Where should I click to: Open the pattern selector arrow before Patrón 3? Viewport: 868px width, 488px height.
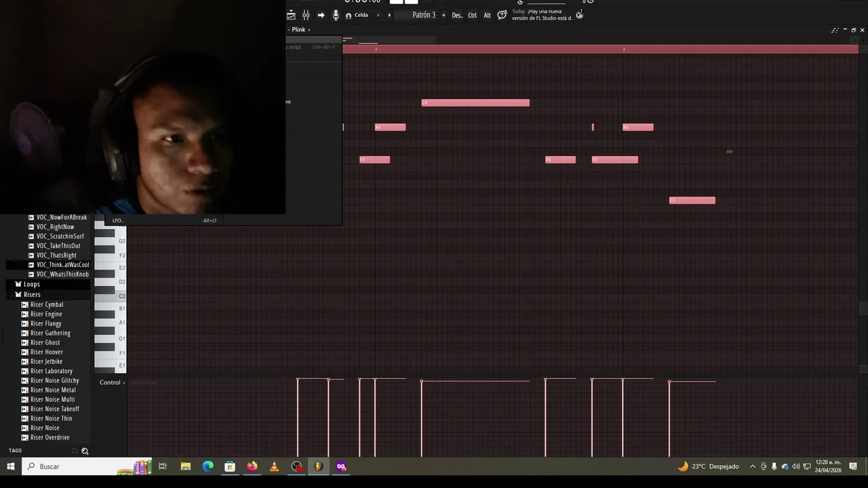(389, 15)
